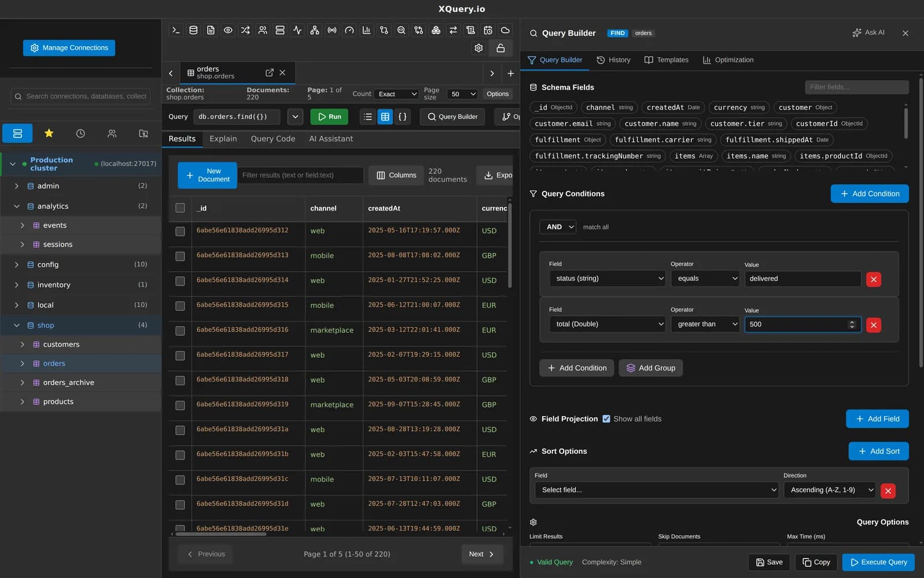924x578 pixels.
Task: Click the results table horizontal scrollbar
Action: click(221, 534)
